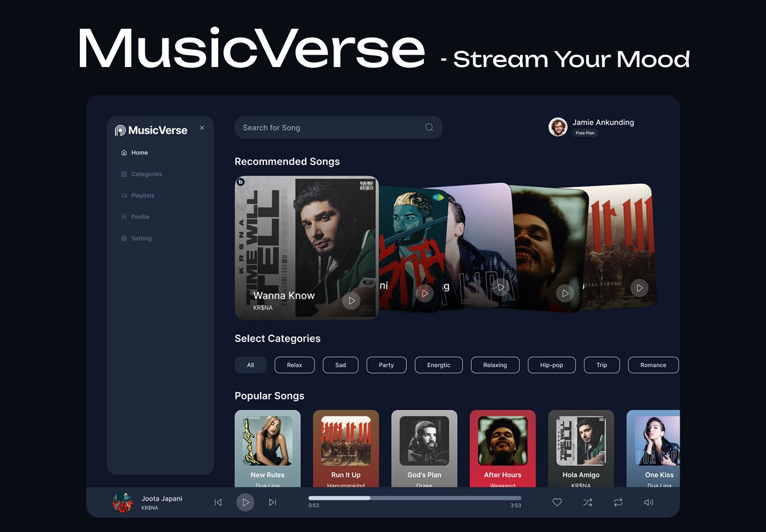Like the current song with heart icon
Viewport: 766px width, 532px height.
click(x=557, y=502)
